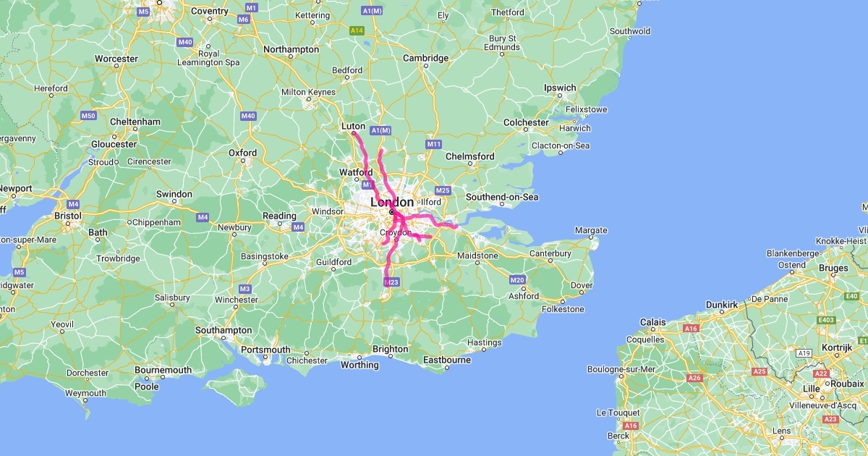This screenshot has width=868, height=456.
Task: Click the Cambridge city label
Action: tap(426, 58)
